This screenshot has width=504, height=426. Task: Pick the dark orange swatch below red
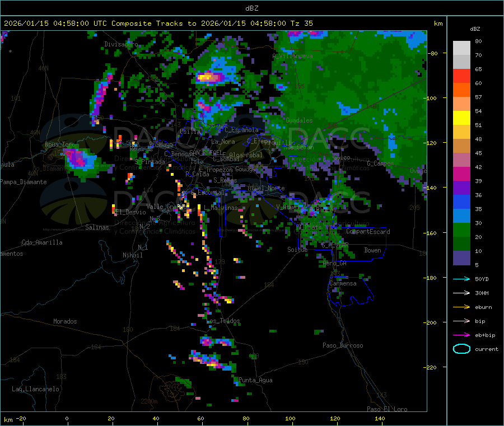[x=461, y=90]
